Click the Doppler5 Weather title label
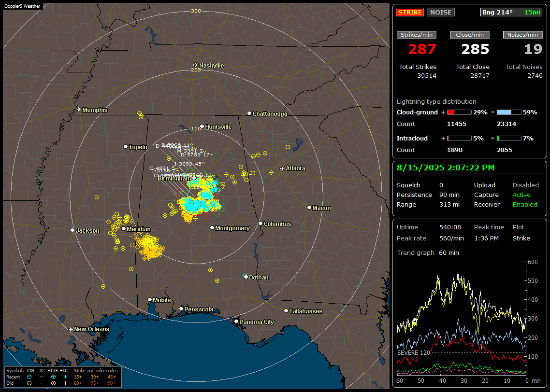Image resolution: width=550 pixels, height=392 pixels. point(22,6)
